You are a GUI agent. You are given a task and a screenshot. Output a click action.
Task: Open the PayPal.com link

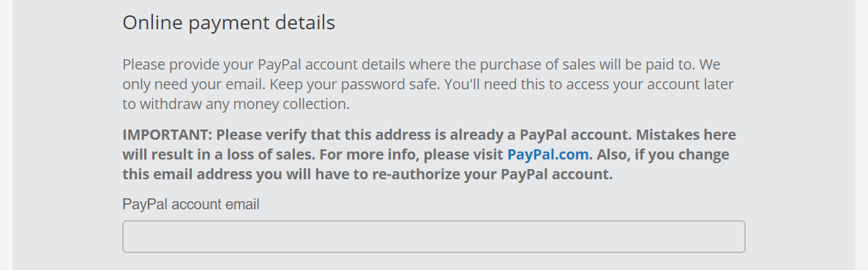547,154
